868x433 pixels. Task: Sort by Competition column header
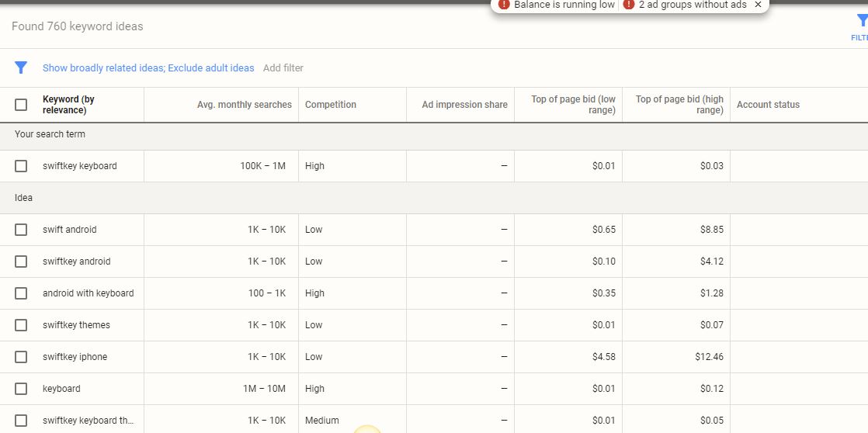331,105
